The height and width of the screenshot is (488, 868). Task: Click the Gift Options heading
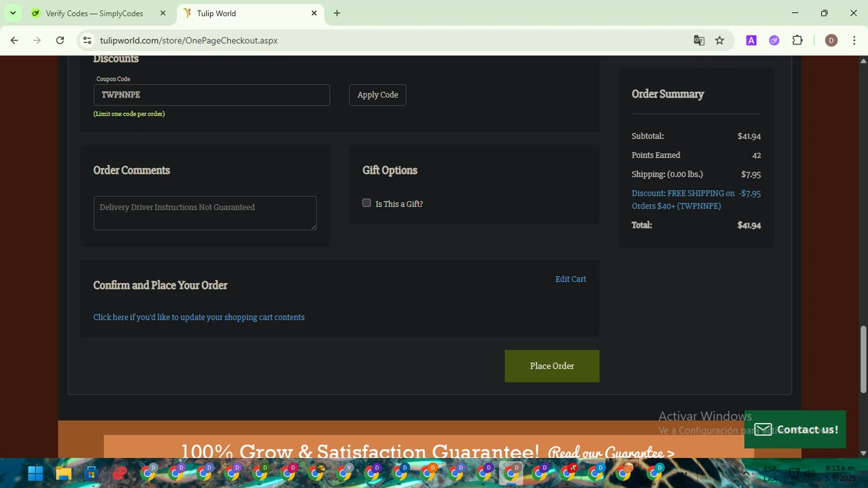(x=390, y=170)
